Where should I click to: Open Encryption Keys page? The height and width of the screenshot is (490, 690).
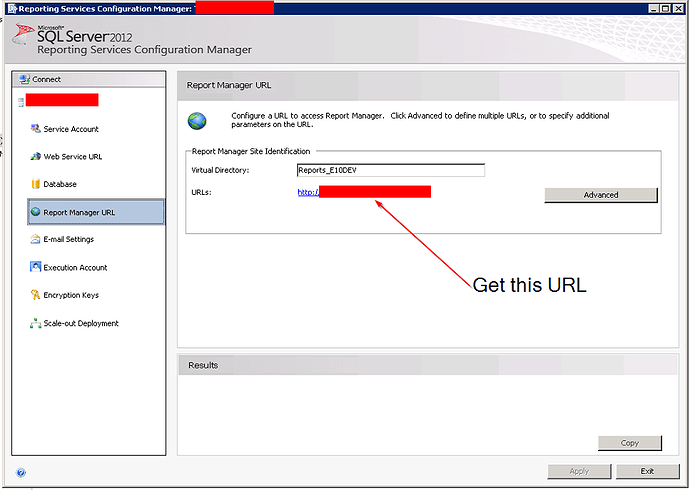(x=71, y=295)
